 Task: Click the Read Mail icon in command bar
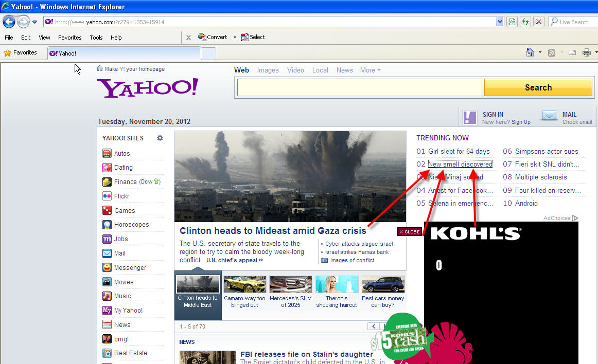coord(572,52)
